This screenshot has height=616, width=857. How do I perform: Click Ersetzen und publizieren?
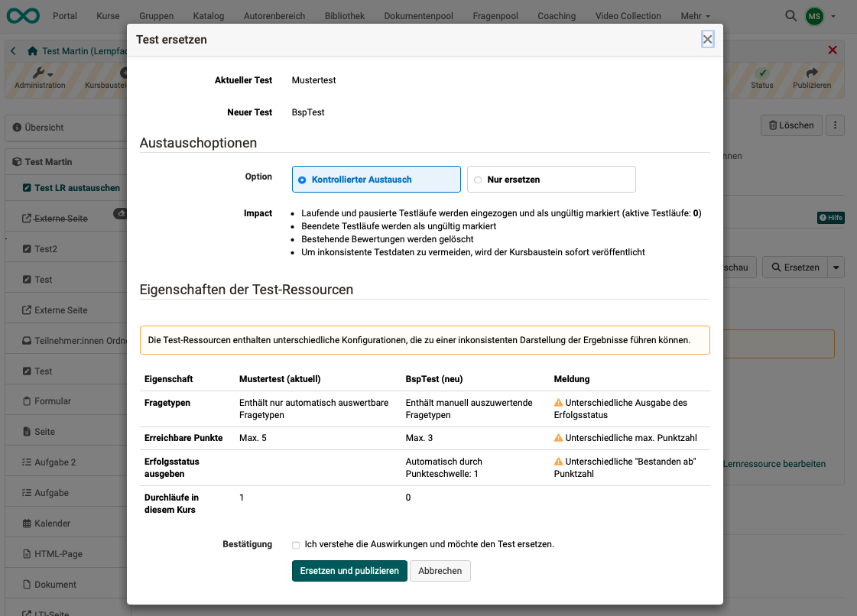[349, 571]
